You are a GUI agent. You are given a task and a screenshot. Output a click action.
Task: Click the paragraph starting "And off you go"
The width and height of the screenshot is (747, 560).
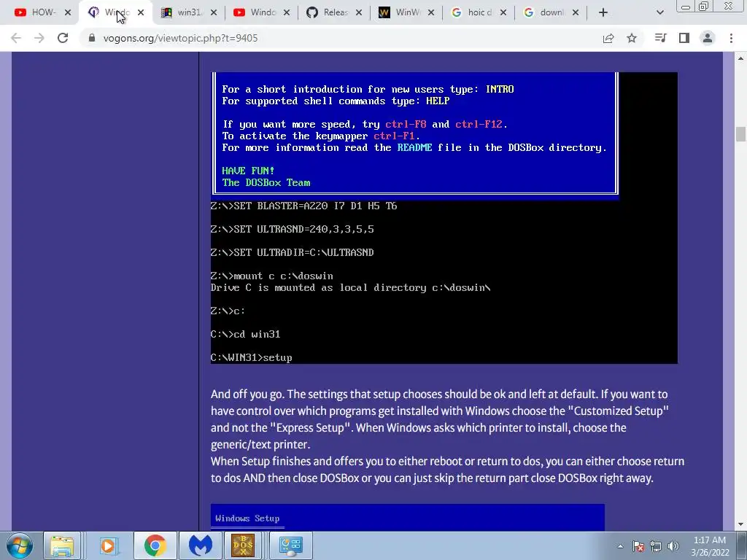[x=440, y=419]
